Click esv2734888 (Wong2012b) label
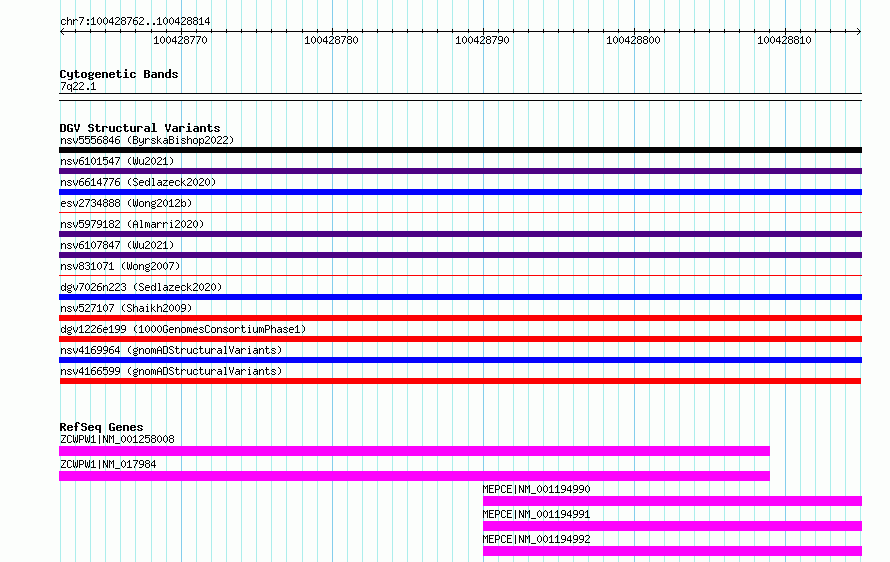Screen dimensions: 890x562 tap(126, 203)
